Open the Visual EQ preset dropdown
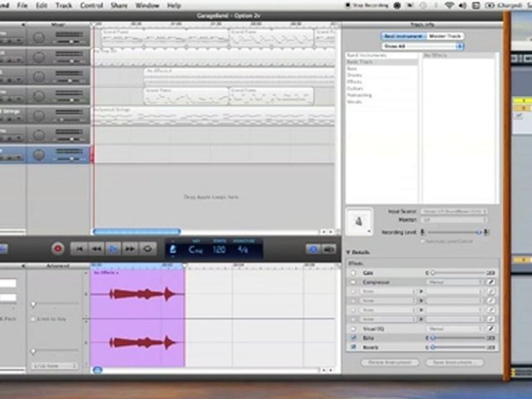Image resolution: width=532 pixels, height=399 pixels. [455, 329]
